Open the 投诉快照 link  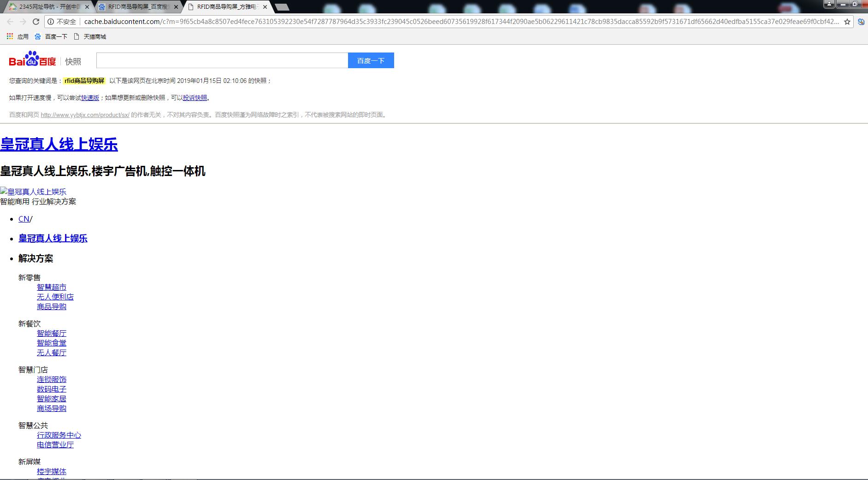[195, 98]
